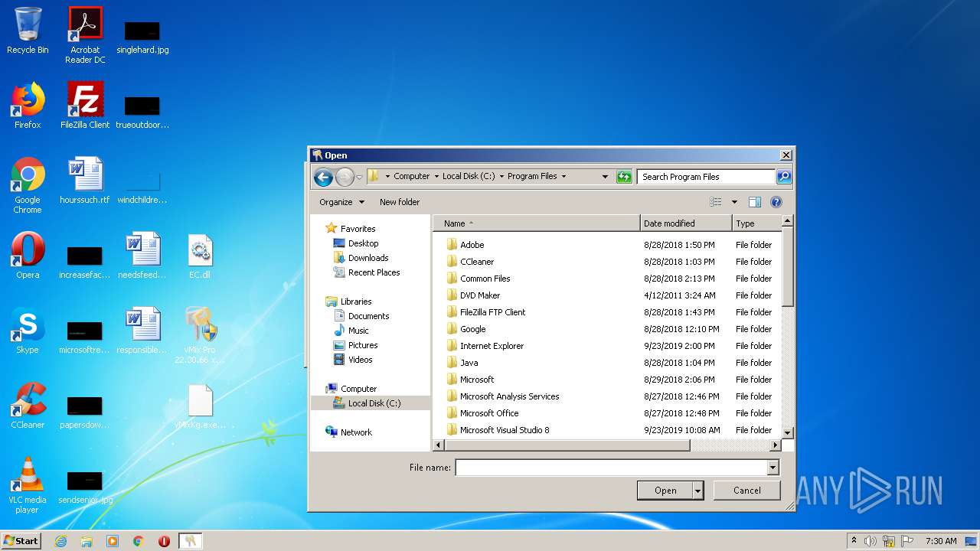Image resolution: width=980 pixels, height=551 pixels.
Task: Select needsfeed document on desktop
Action: 142,256
